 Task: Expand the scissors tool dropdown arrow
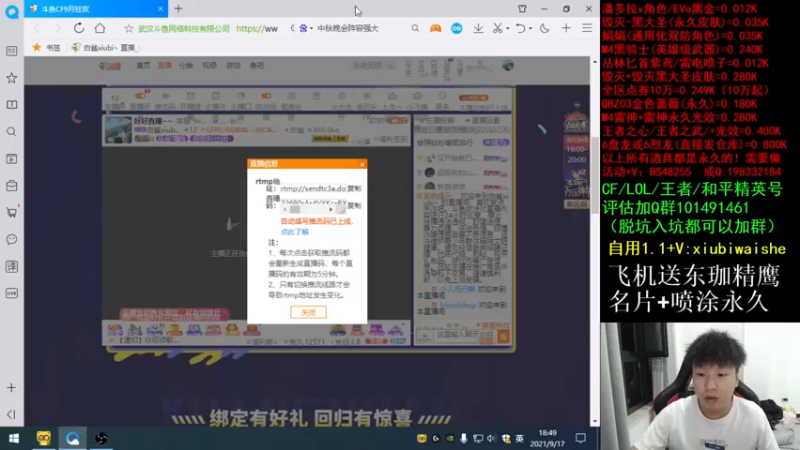click(508, 29)
